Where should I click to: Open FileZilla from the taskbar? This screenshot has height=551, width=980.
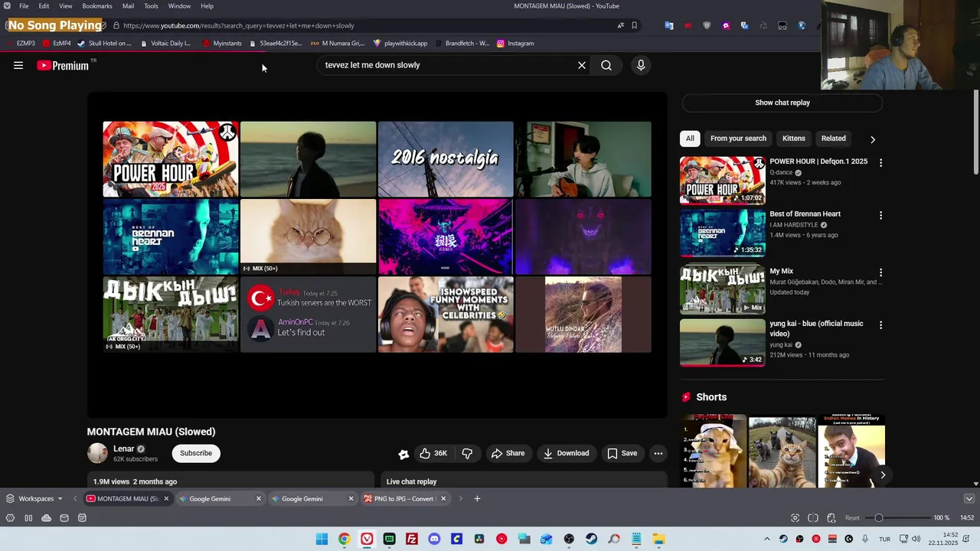click(412, 540)
